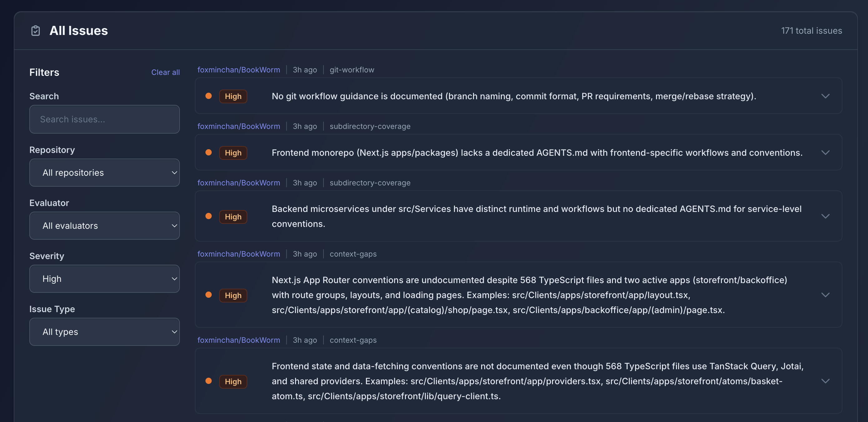Viewport: 868px width, 422px height.
Task: Expand the git-workflow issue details
Action: tap(826, 96)
